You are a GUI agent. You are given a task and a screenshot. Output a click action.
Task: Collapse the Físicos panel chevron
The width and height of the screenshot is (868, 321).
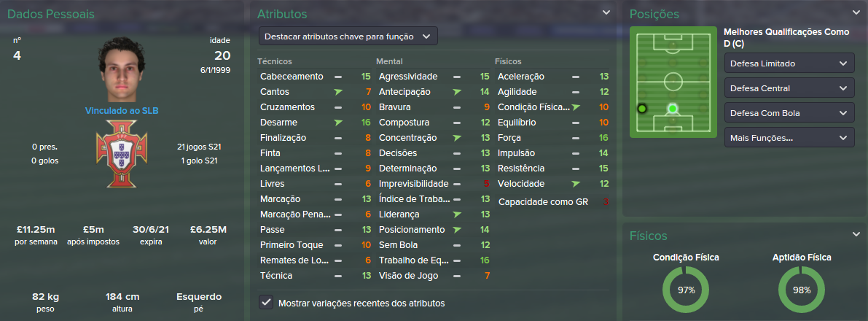click(x=856, y=235)
